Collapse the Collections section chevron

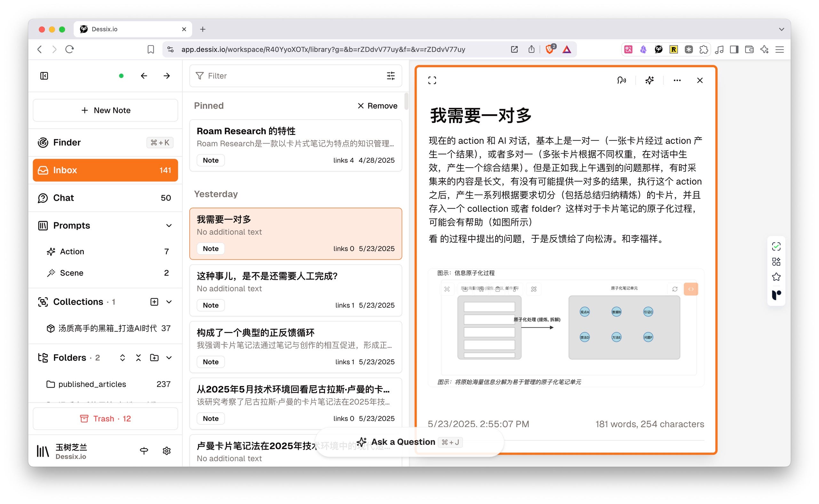coord(169,302)
